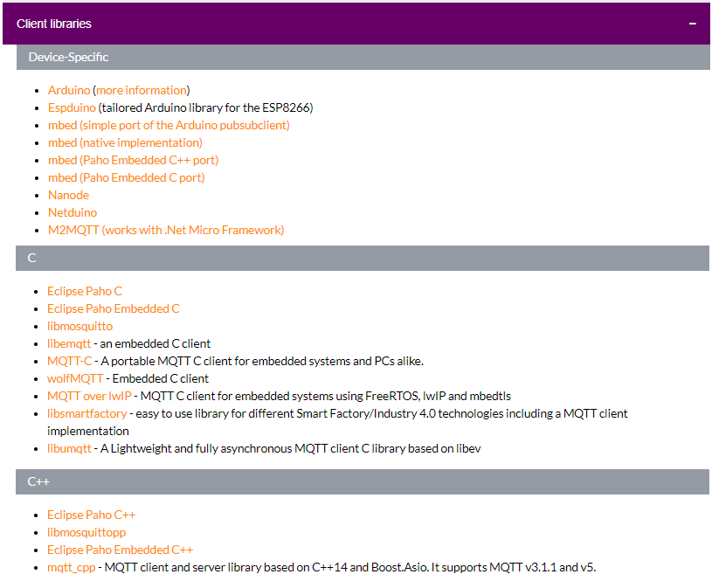
Task: Open mbed Paho Embedded C++ port
Action: 133,160
